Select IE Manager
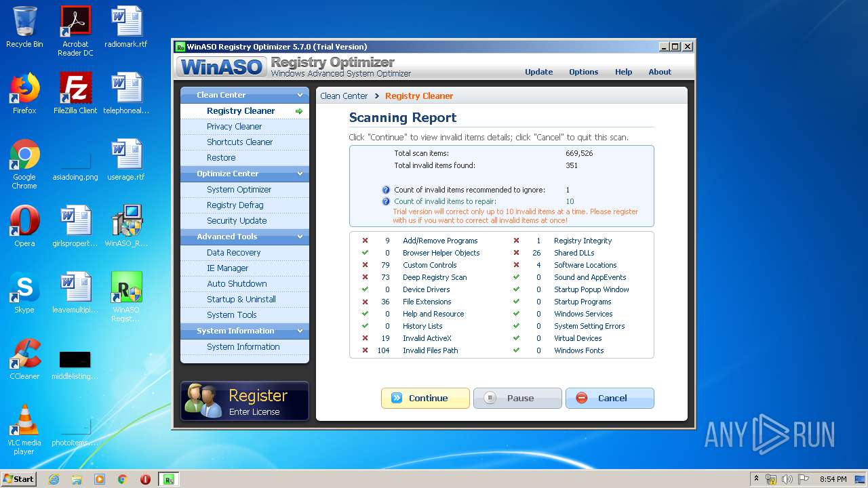868x488 pixels. tap(245, 268)
